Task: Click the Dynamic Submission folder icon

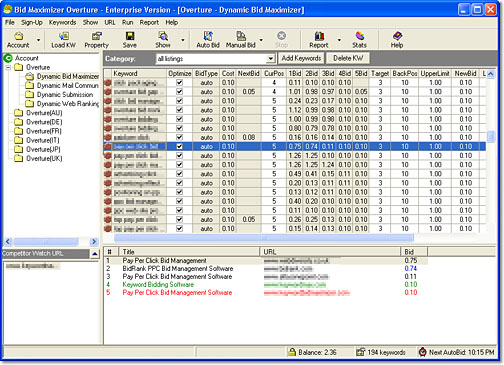Action: (x=30, y=95)
